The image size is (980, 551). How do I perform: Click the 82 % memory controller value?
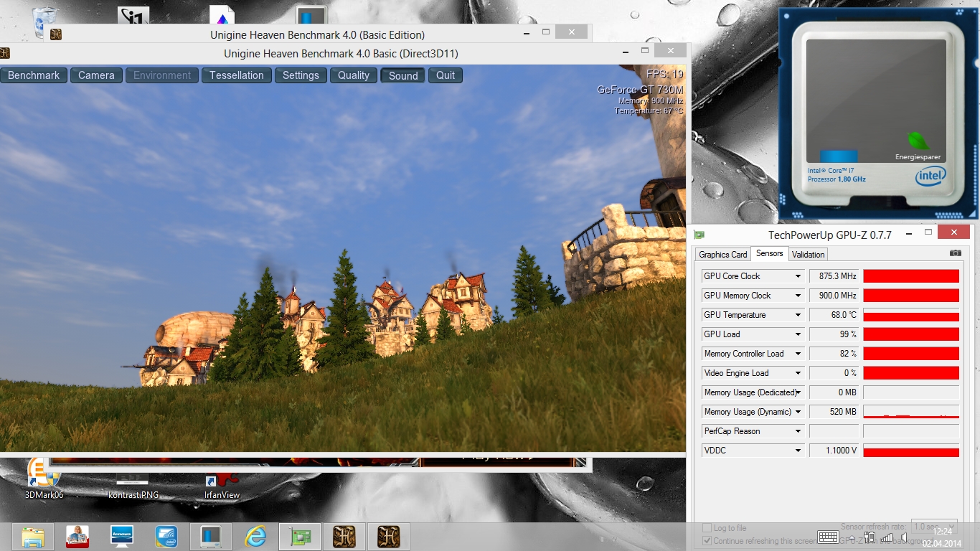coord(834,354)
